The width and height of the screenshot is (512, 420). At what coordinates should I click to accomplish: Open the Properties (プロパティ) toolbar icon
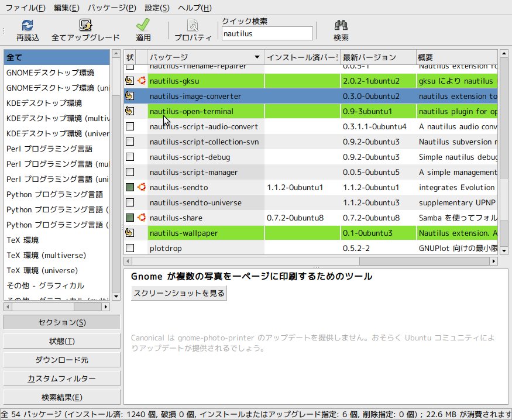[193, 26]
